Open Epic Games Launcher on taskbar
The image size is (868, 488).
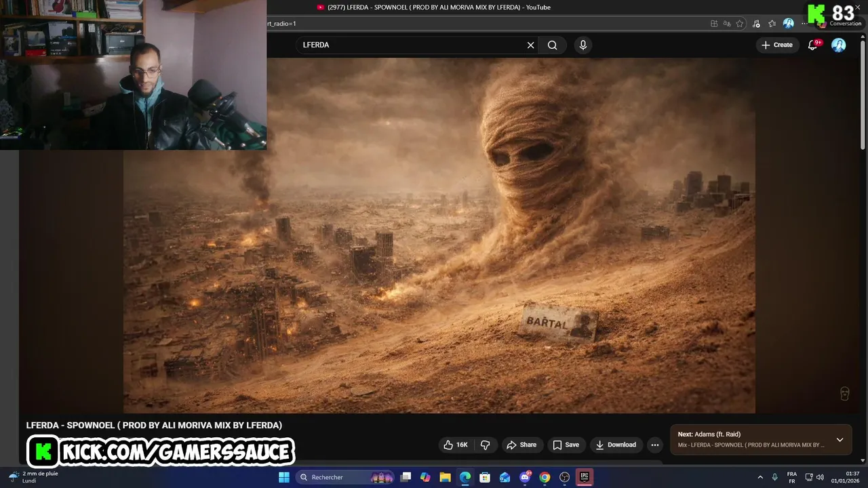pos(585,477)
